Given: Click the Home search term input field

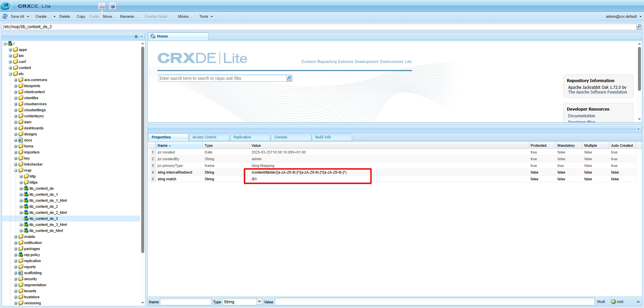Looking at the screenshot, I should [x=222, y=78].
